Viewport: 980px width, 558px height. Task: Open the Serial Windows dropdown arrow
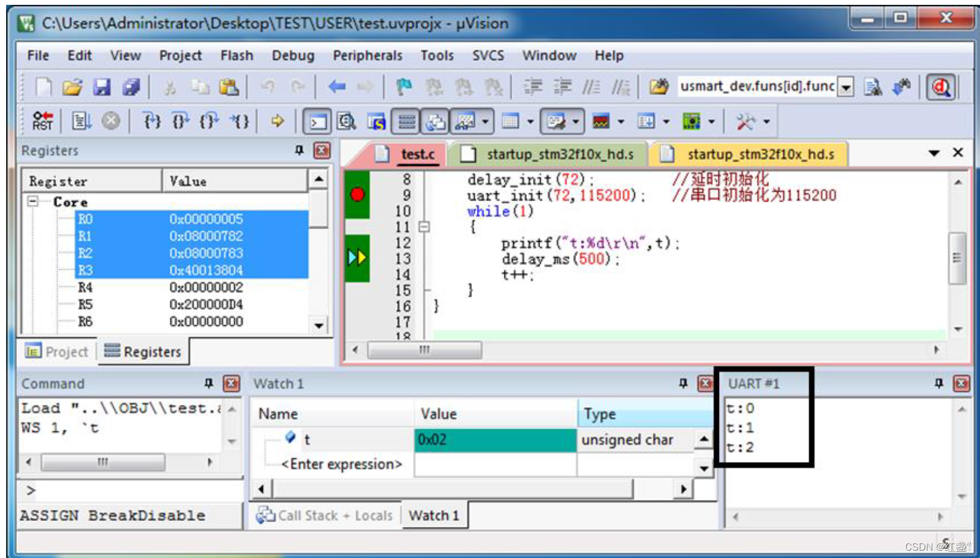click(x=577, y=122)
